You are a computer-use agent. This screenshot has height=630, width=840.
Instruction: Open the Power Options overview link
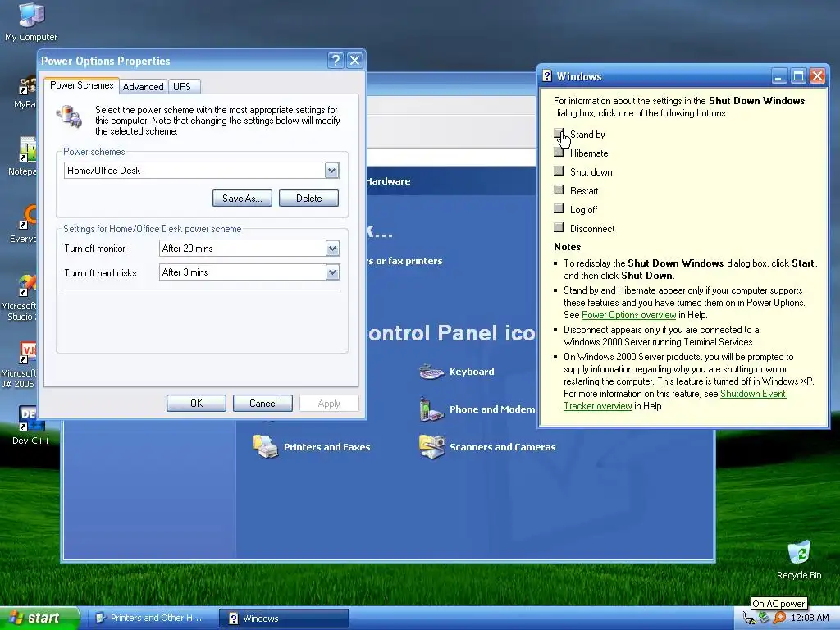click(x=629, y=315)
